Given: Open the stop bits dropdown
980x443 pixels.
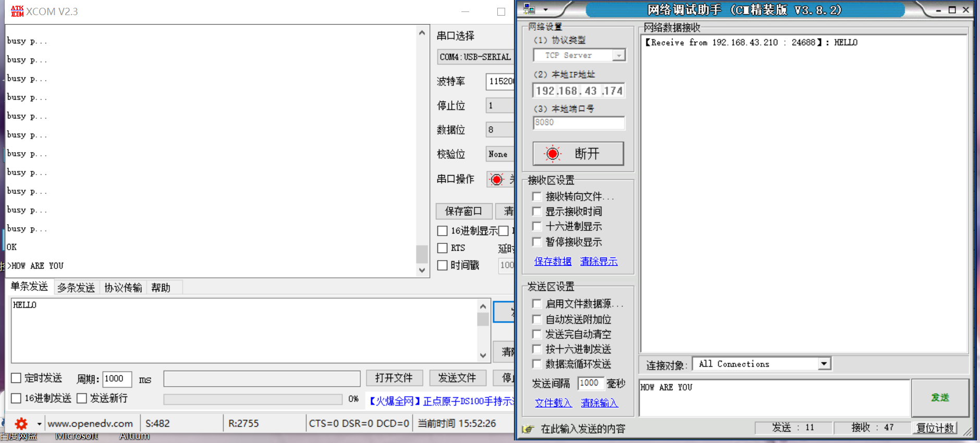Looking at the screenshot, I should tap(500, 105).
